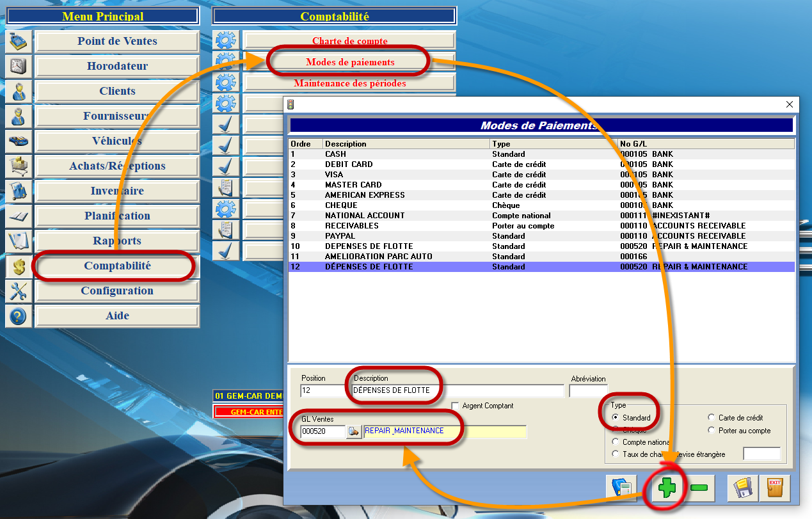Click the dollar sign icon beside Comptabilité
The image size is (812, 519).
click(18, 266)
